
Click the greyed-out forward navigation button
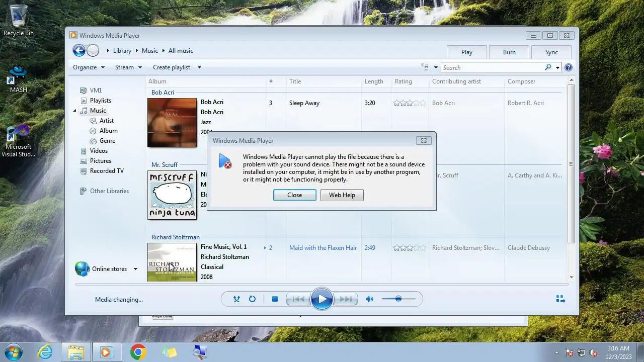[93, 50]
